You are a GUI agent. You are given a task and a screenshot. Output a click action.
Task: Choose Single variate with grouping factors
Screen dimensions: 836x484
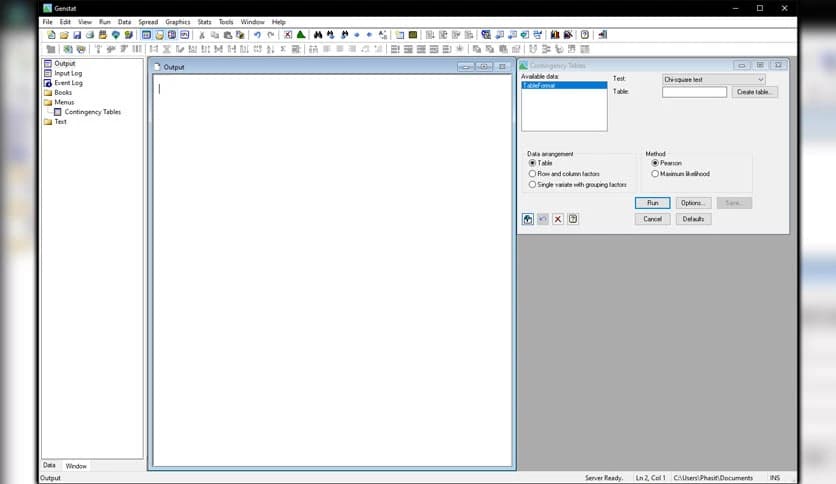532,185
